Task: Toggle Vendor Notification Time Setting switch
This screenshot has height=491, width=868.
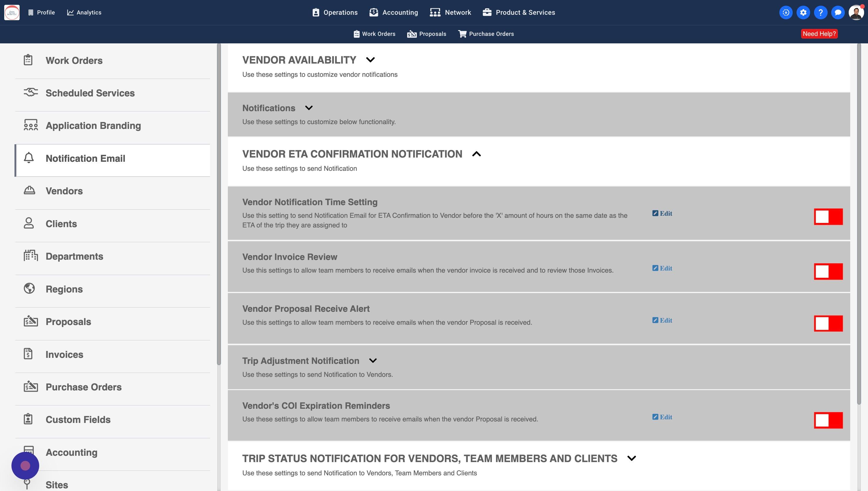Action: (x=828, y=217)
